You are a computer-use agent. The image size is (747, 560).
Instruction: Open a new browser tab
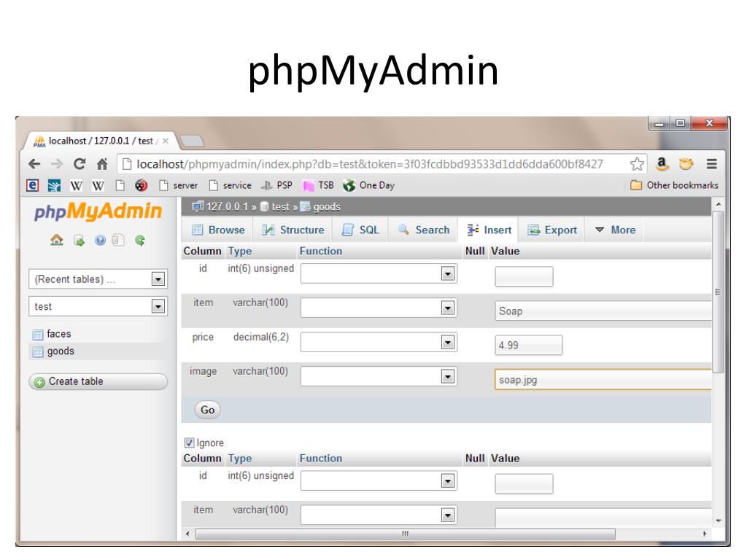click(193, 141)
